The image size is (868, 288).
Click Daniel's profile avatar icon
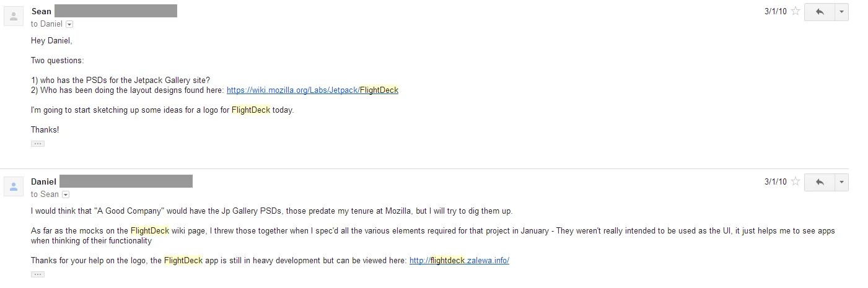(14, 186)
